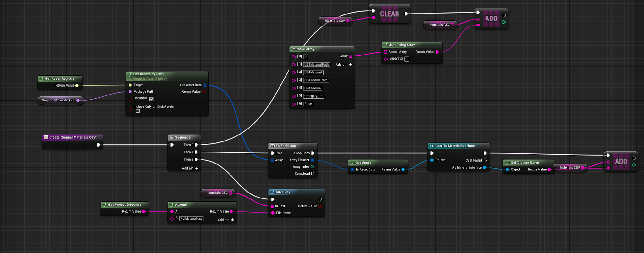Click the As Material Interface output pin
Image resolution: width=644 pixels, height=253 pixels.
coord(485,168)
